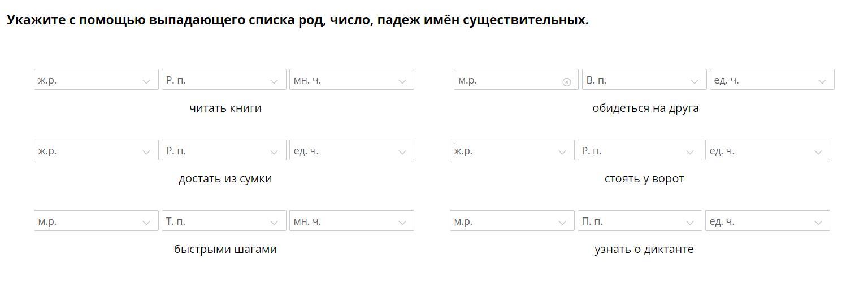Click the 'м.р.' field above 'обидеться на друга'
The height and width of the screenshot is (283, 868).
506,80
